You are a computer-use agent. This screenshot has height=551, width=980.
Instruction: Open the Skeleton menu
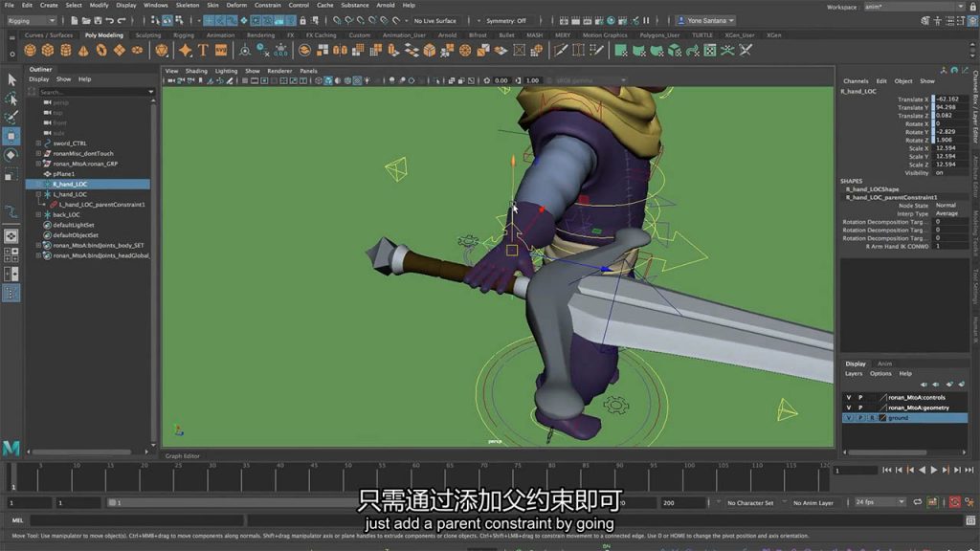[x=187, y=5]
